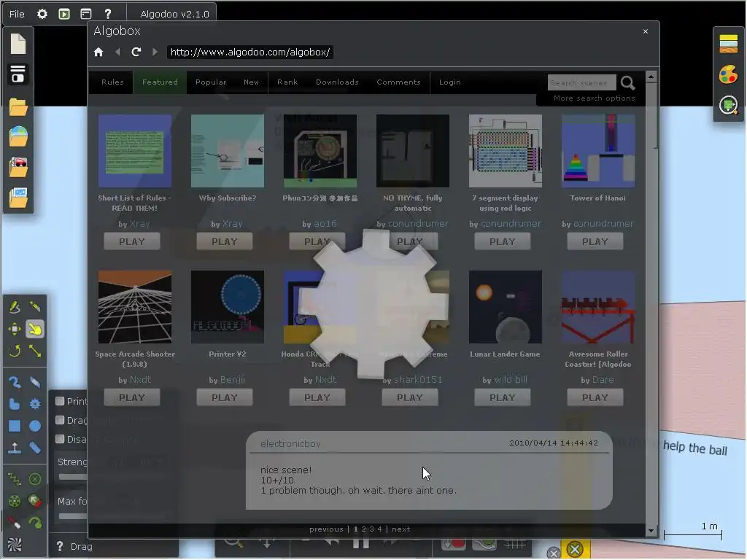Image resolution: width=747 pixels, height=560 pixels.
Task: Click the Search scenes input field
Action: coord(581,82)
